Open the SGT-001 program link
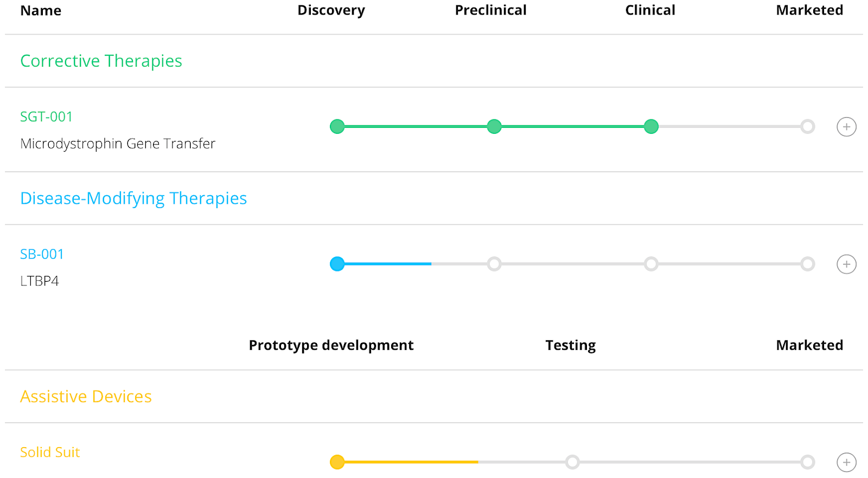Screen dimensions: 868x478 [x=47, y=117]
